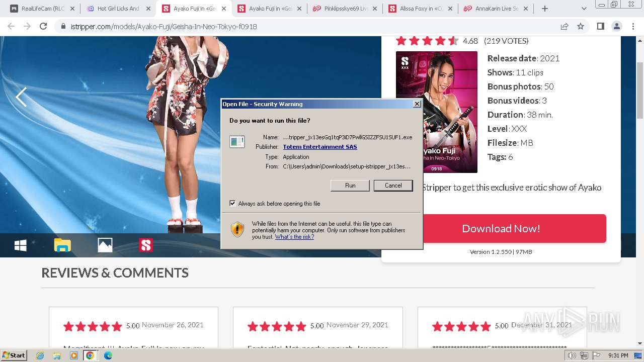This screenshot has width=644, height=362.
Task: Click the address bar URL
Action: (x=163, y=27)
